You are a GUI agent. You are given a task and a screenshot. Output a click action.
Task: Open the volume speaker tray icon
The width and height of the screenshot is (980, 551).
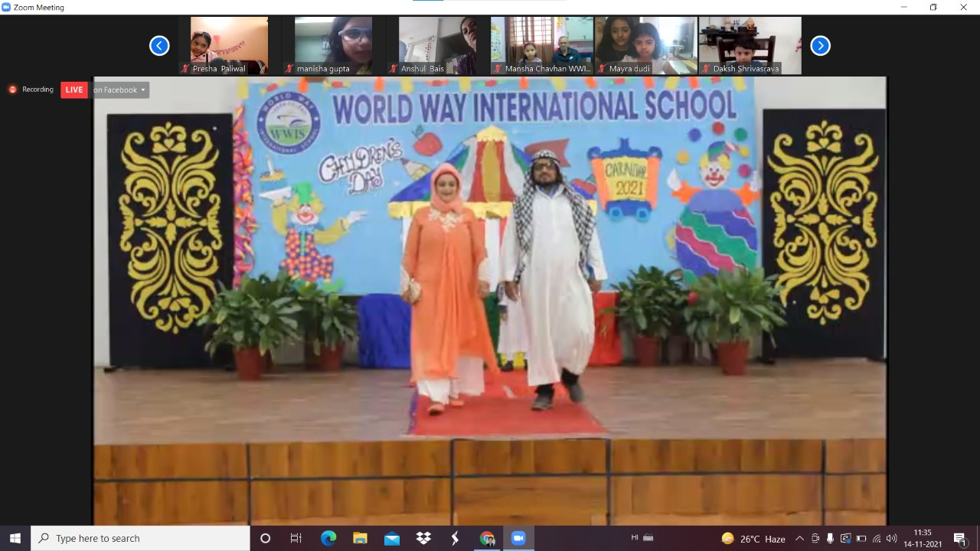click(891, 539)
